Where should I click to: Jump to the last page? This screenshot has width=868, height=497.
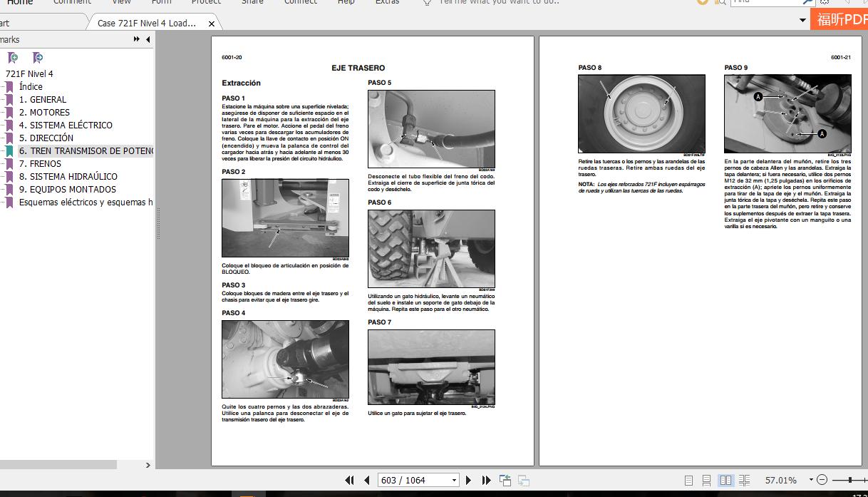pyautogui.click(x=485, y=479)
